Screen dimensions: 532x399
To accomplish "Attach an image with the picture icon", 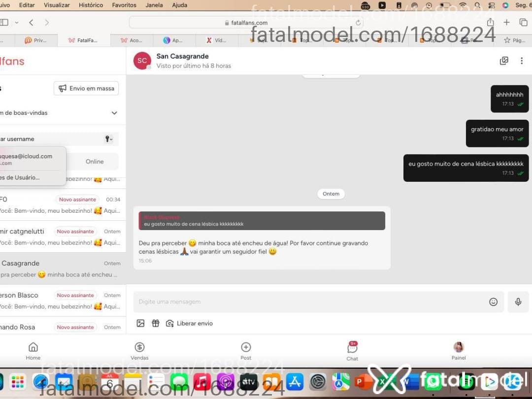I will tap(140, 323).
